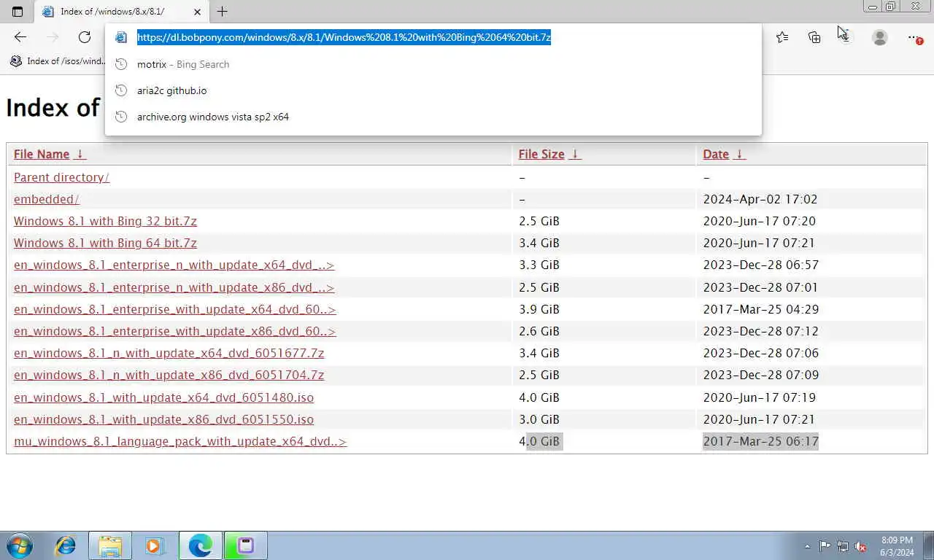Select the aria2c github.io suggestion

[433, 90]
